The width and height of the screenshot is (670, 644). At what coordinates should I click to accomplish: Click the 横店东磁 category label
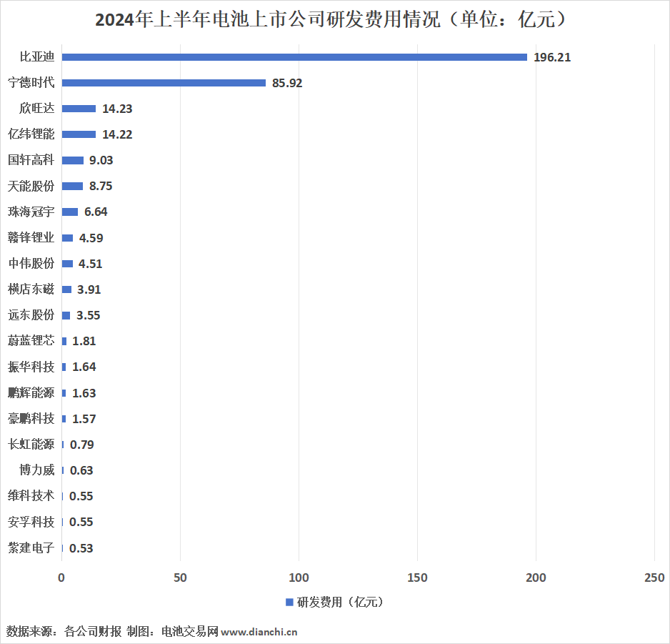click(31, 289)
